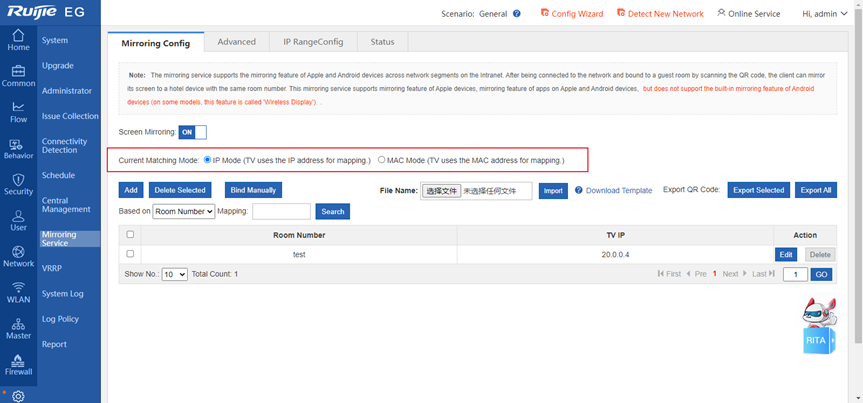Open the Home icon in sidebar
863x403 pixels.
coord(18,39)
